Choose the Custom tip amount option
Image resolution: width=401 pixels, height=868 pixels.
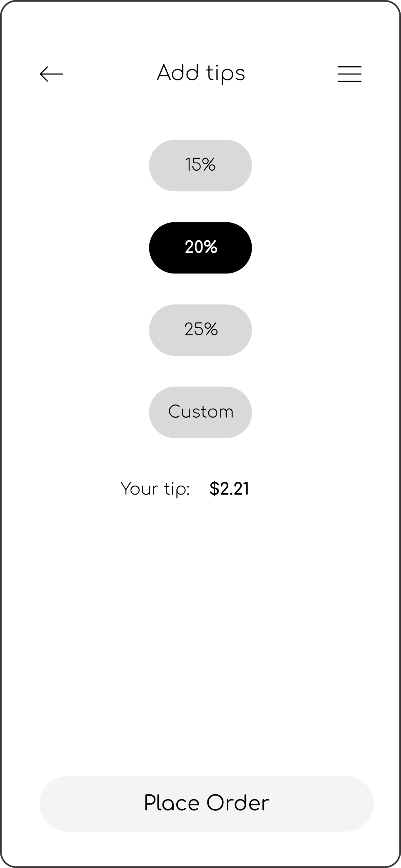tap(200, 412)
